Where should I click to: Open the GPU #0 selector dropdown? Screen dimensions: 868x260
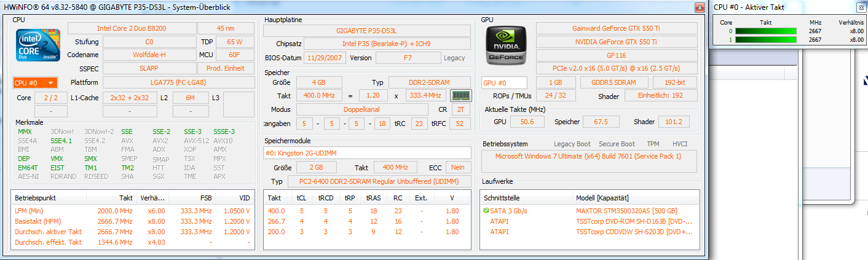click(x=504, y=83)
